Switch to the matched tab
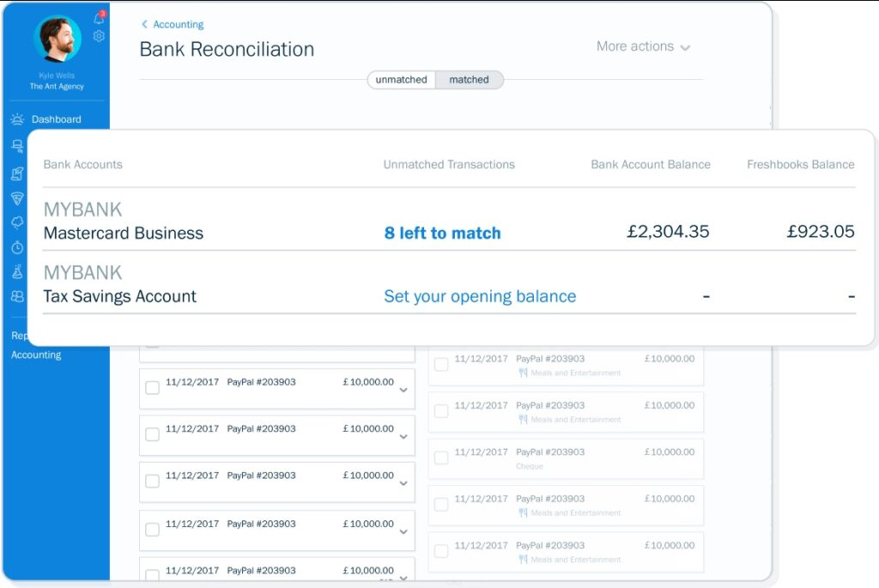Image resolution: width=879 pixels, height=588 pixels. tap(469, 80)
